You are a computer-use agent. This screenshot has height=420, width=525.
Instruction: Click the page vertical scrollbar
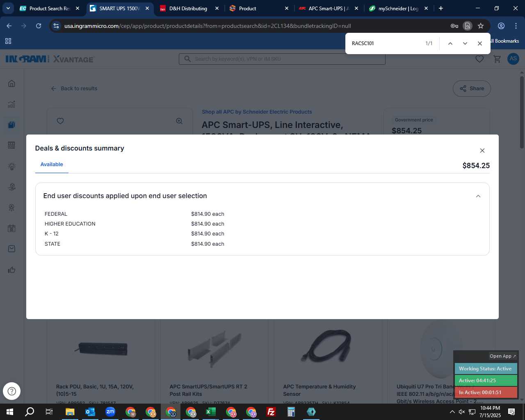point(522,112)
